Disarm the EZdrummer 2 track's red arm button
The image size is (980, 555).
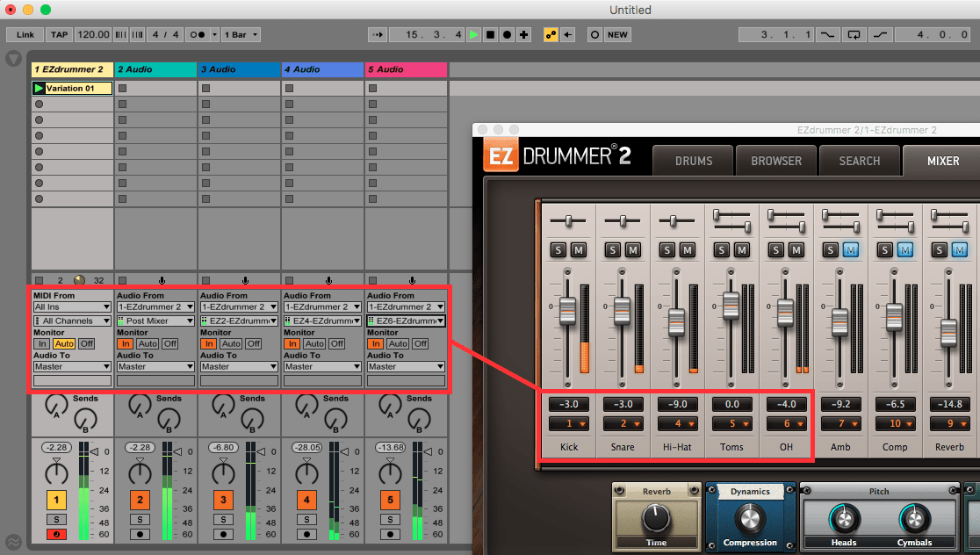coord(56,535)
